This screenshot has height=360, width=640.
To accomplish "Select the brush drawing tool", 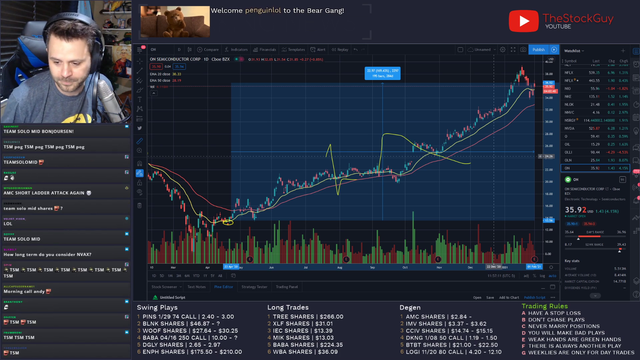I will (140, 90).
